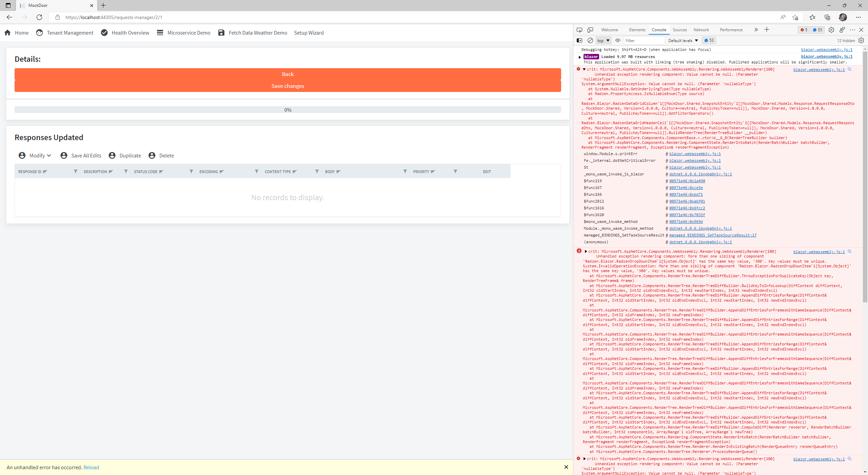Click the console Filter input field
The height and width of the screenshot is (475, 868).
click(644, 40)
